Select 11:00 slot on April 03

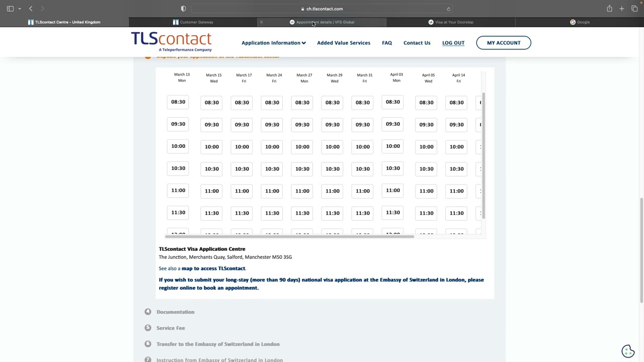click(x=393, y=191)
